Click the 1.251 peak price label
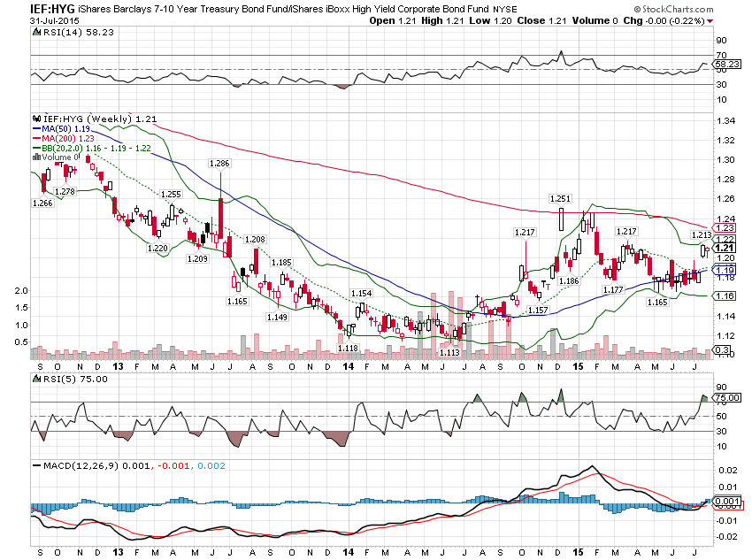The height and width of the screenshot is (560, 752). [560, 198]
